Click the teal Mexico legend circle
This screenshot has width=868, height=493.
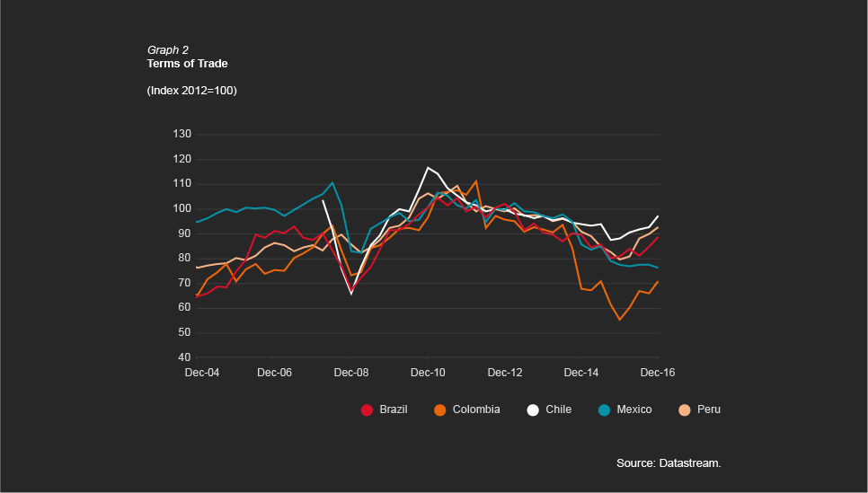pos(605,409)
